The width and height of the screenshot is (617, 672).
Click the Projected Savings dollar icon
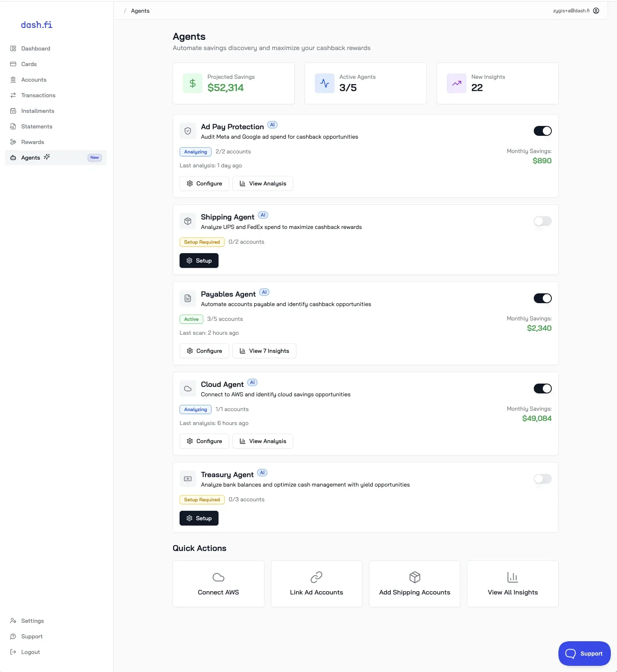click(x=193, y=83)
